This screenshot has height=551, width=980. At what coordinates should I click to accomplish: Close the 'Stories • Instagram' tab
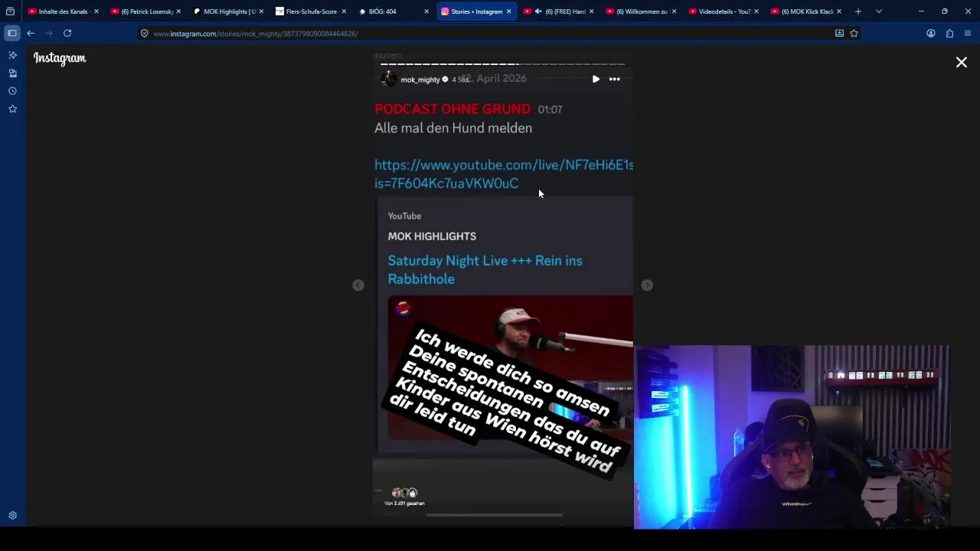click(x=508, y=11)
